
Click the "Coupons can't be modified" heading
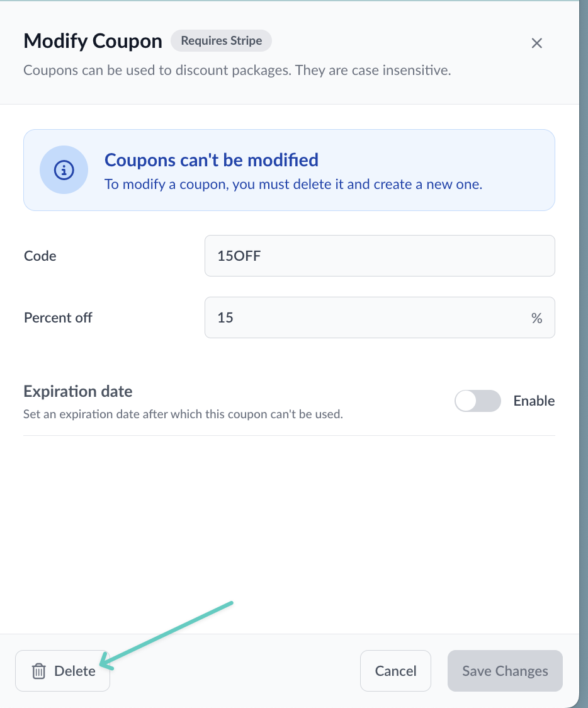coord(212,160)
